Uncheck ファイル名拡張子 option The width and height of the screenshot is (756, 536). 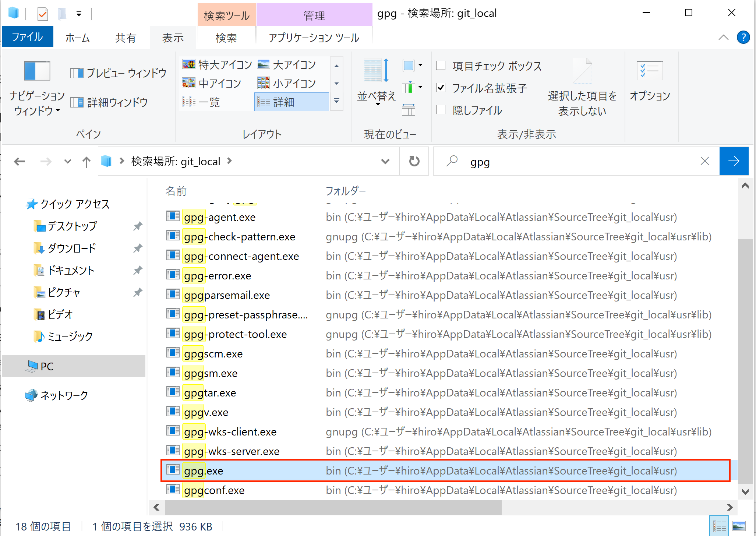click(440, 88)
